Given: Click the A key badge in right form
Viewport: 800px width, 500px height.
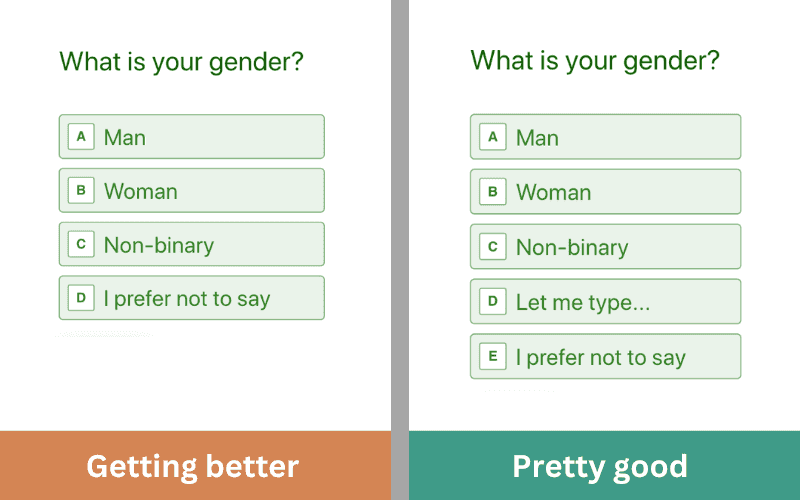Looking at the screenshot, I should 492,137.
